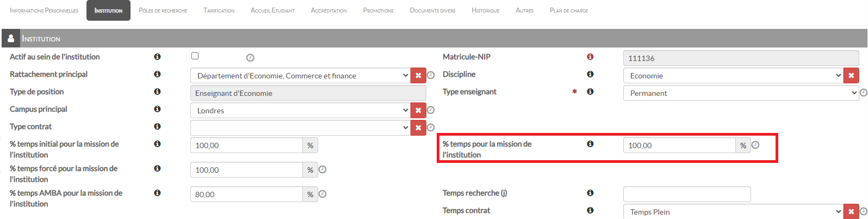Open the Pôles de recherche tab

tap(163, 10)
